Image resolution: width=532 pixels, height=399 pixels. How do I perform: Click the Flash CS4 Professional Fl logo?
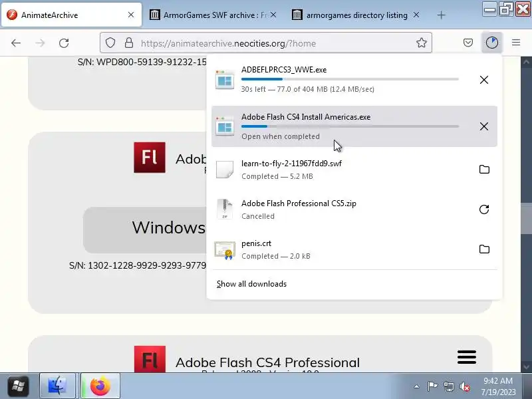(x=150, y=359)
